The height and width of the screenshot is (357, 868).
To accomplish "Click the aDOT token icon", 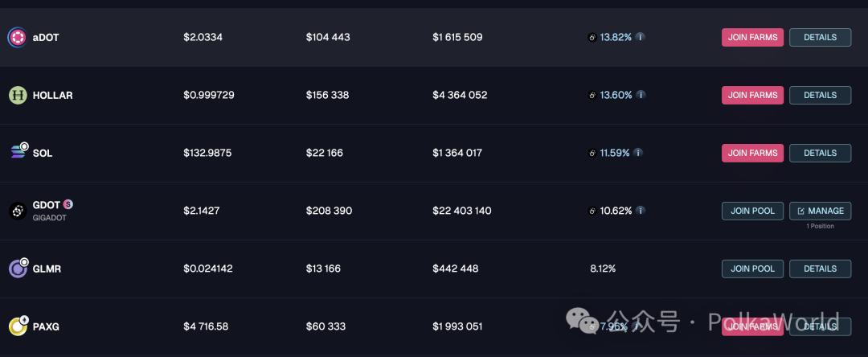I will 18,37.
